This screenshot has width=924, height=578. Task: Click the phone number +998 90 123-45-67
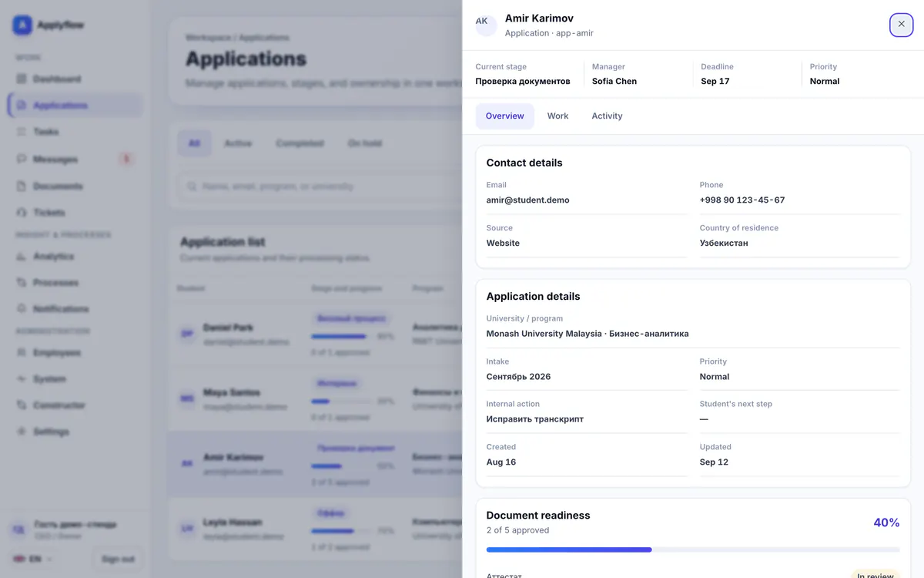742,200
